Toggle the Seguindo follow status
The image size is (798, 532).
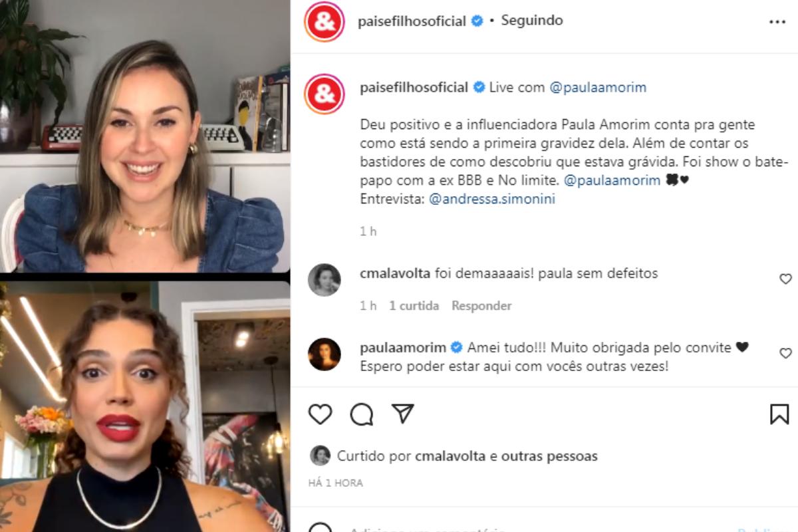pyautogui.click(x=532, y=21)
